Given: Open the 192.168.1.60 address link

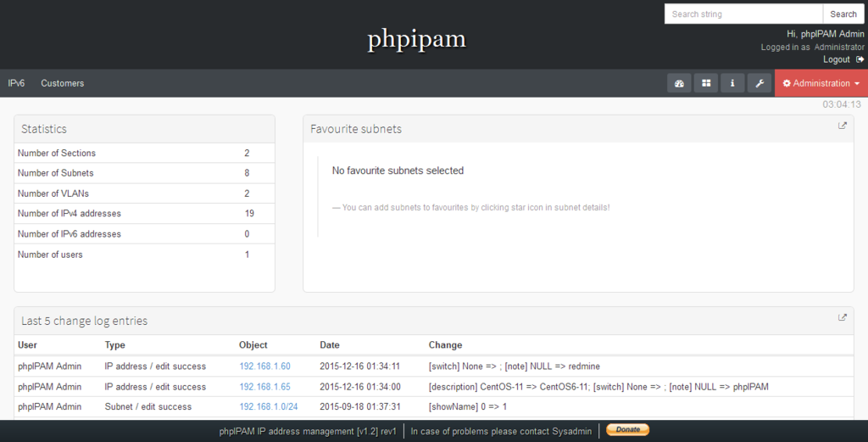Looking at the screenshot, I should 264,366.
